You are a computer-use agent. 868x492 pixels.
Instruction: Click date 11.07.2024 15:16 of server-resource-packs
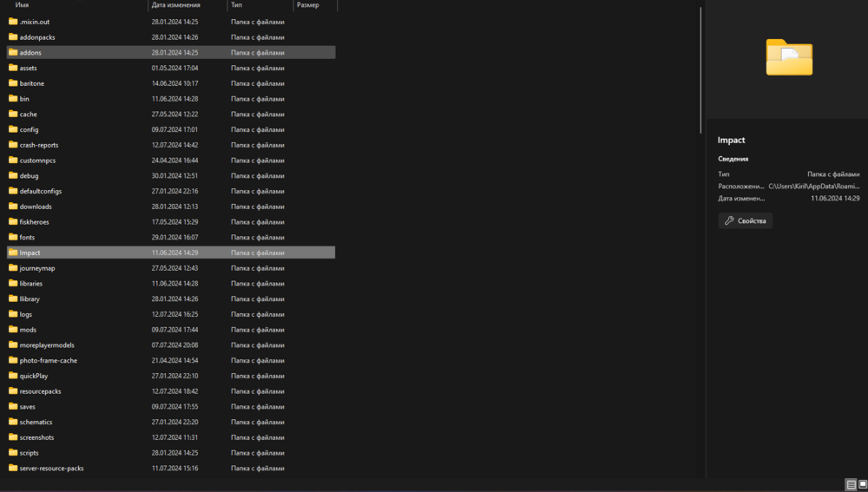point(175,469)
